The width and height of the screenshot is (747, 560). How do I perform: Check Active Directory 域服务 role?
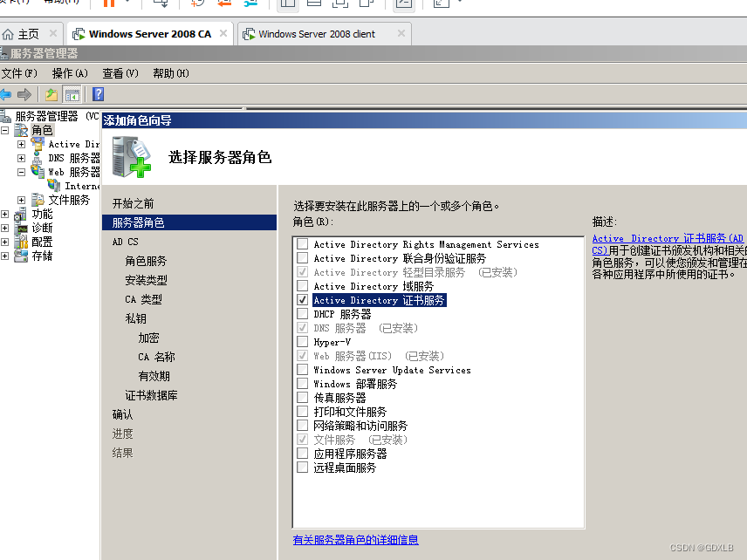(302, 286)
